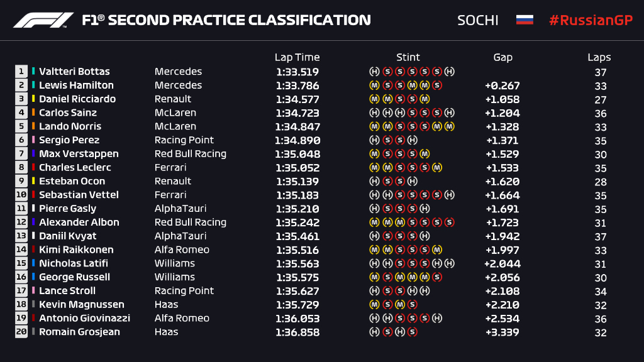Select the Gap column header

click(x=502, y=57)
